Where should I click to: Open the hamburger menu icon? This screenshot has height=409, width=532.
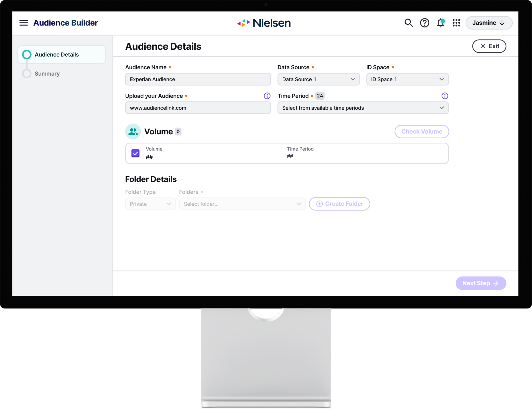(24, 23)
